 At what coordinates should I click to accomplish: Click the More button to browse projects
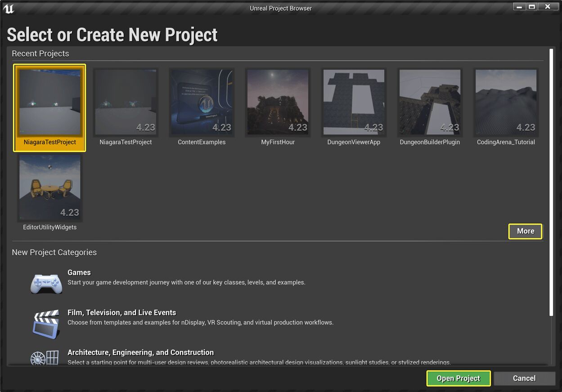[525, 231]
